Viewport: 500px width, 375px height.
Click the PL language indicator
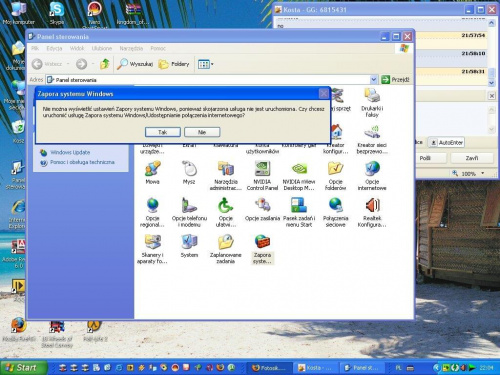(398, 368)
